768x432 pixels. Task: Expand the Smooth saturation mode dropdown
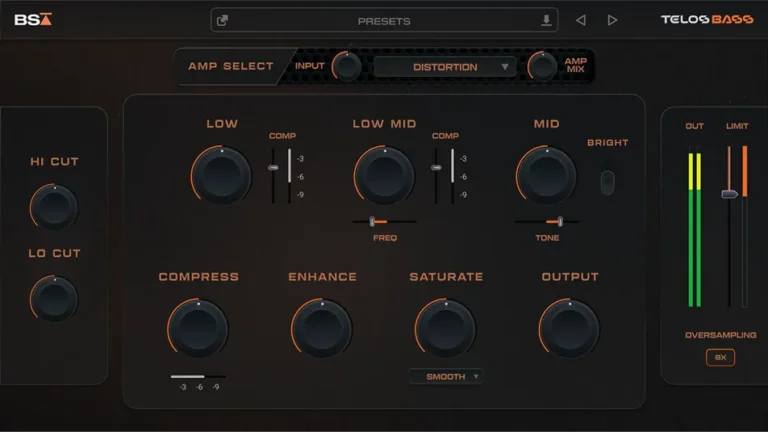coord(445,376)
